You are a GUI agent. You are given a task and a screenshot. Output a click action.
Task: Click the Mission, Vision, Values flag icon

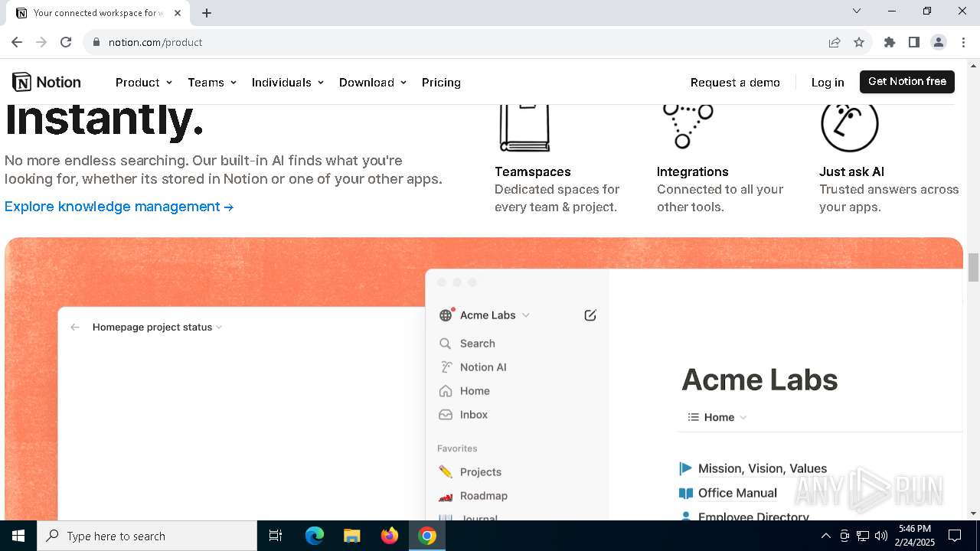point(686,468)
